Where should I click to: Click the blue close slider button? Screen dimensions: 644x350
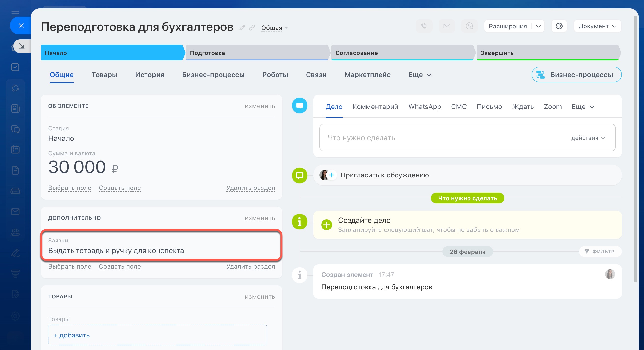21,26
